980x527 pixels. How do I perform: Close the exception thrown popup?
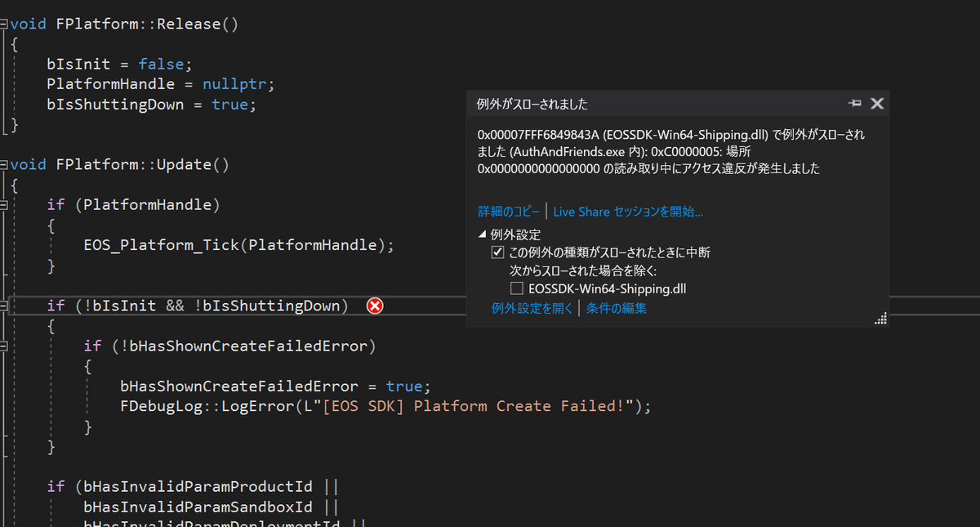pos(877,104)
